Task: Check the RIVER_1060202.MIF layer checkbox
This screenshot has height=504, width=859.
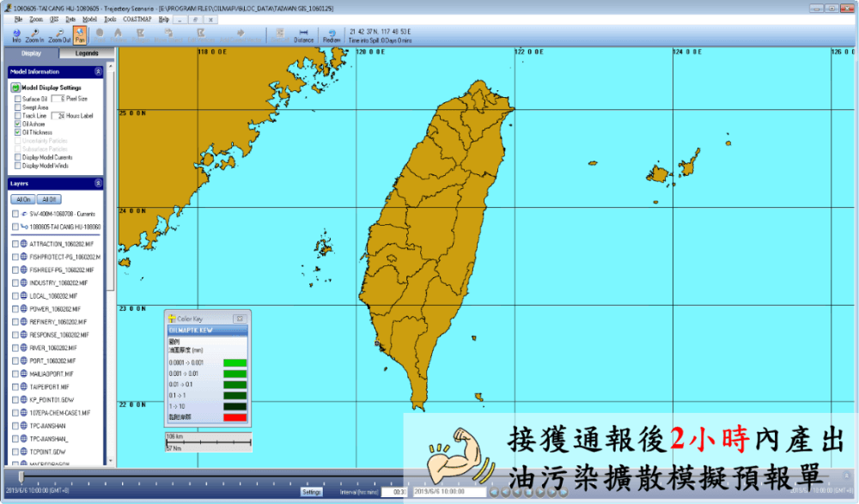Action: (15, 348)
